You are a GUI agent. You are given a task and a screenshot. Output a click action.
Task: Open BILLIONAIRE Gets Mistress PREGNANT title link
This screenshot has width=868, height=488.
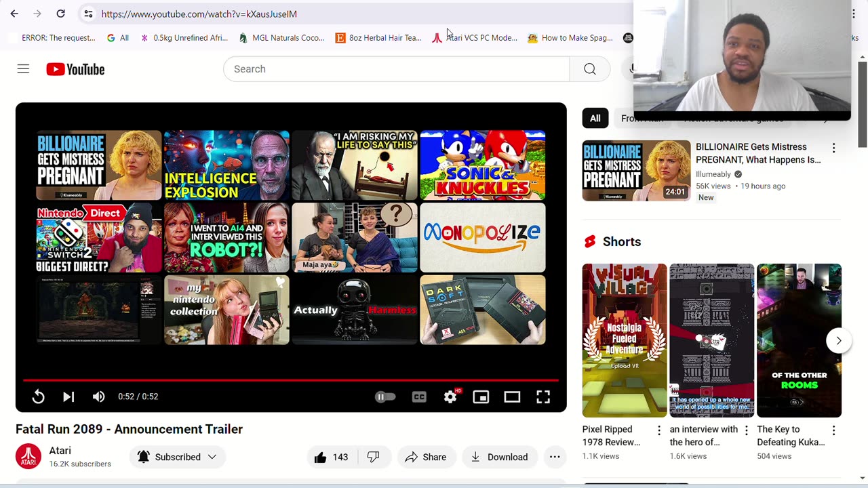[x=758, y=153]
